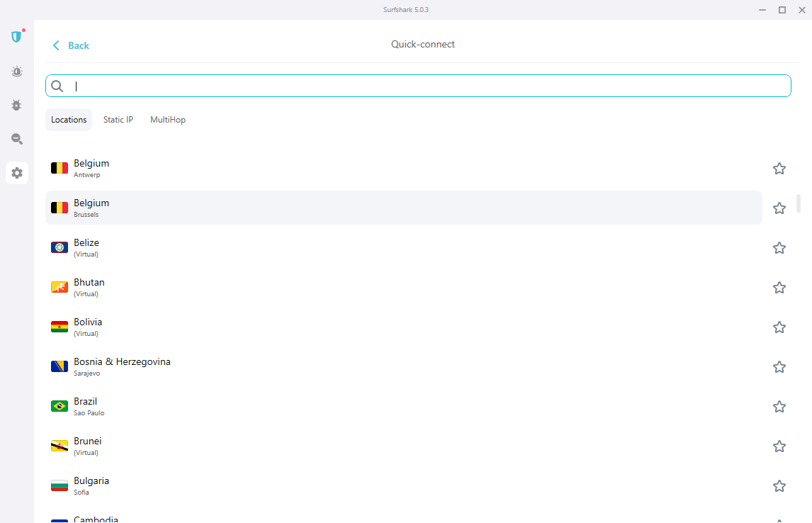Open the Settings gear in sidebar

click(x=17, y=173)
